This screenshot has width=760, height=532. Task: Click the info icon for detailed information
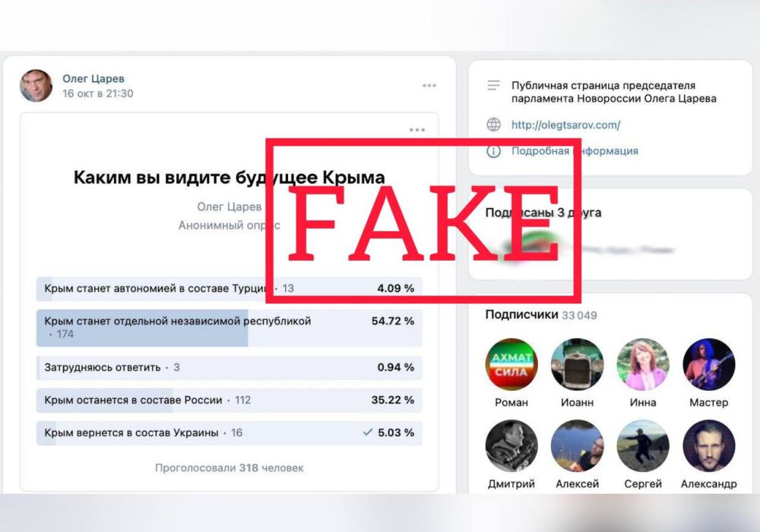[493, 151]
